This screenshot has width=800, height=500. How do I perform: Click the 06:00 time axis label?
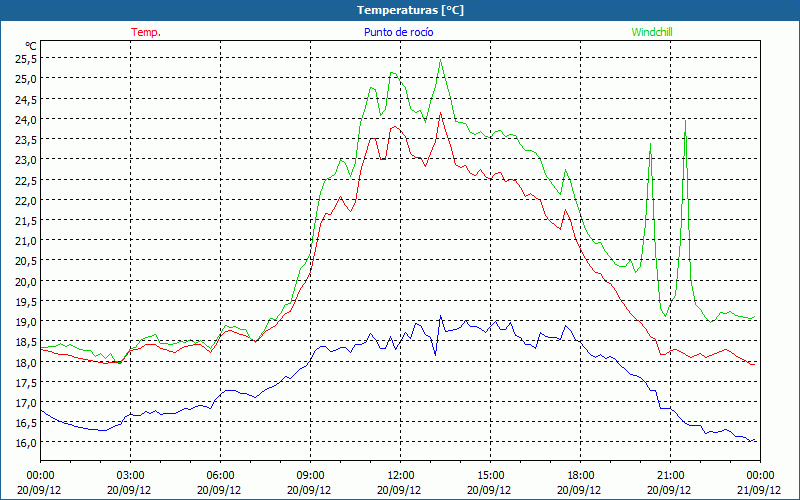pyautogui.click(x=220, y=476)
